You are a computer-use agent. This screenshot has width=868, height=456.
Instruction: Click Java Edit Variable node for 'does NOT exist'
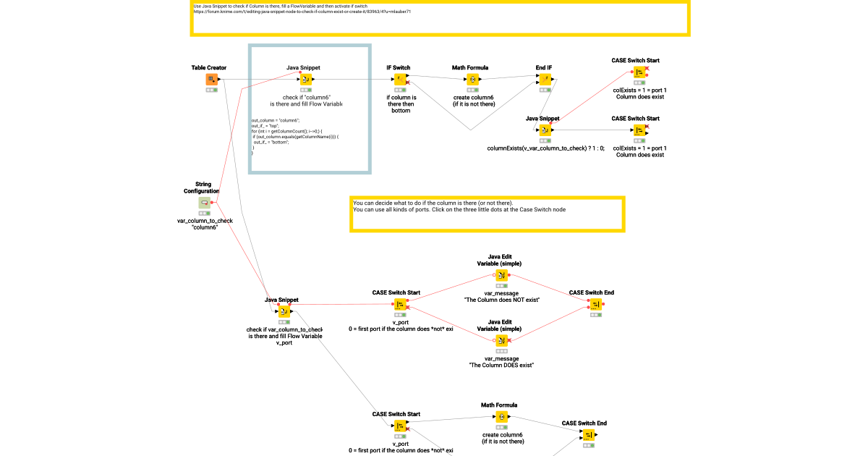pyautogui.click(x=501, y=275)
